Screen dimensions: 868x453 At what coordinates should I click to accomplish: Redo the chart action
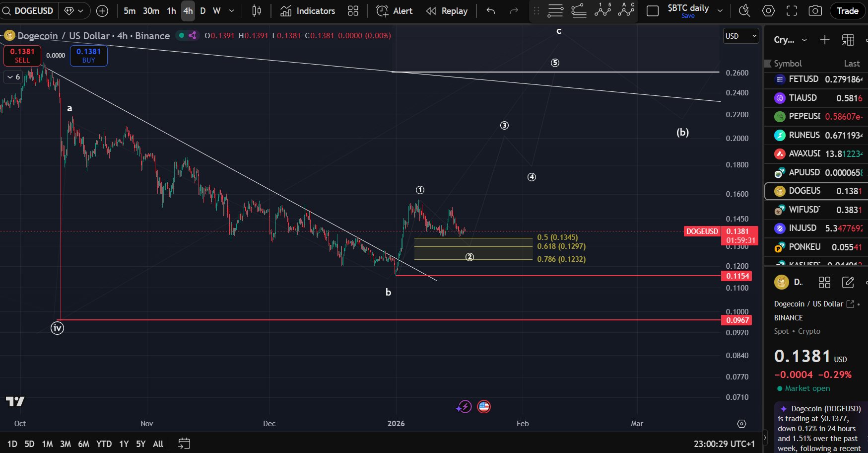(x=514, y=11)
